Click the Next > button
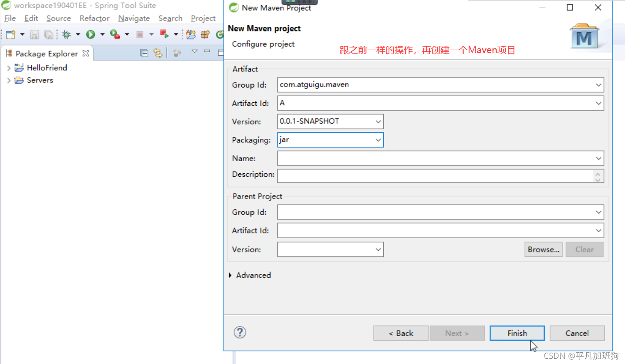The height and width of the screenshot is (364, 625). point(457,333)
